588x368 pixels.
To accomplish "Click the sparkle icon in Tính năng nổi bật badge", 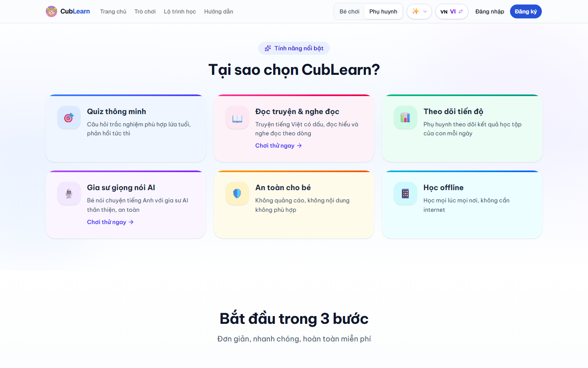I will tap(268, 48).
